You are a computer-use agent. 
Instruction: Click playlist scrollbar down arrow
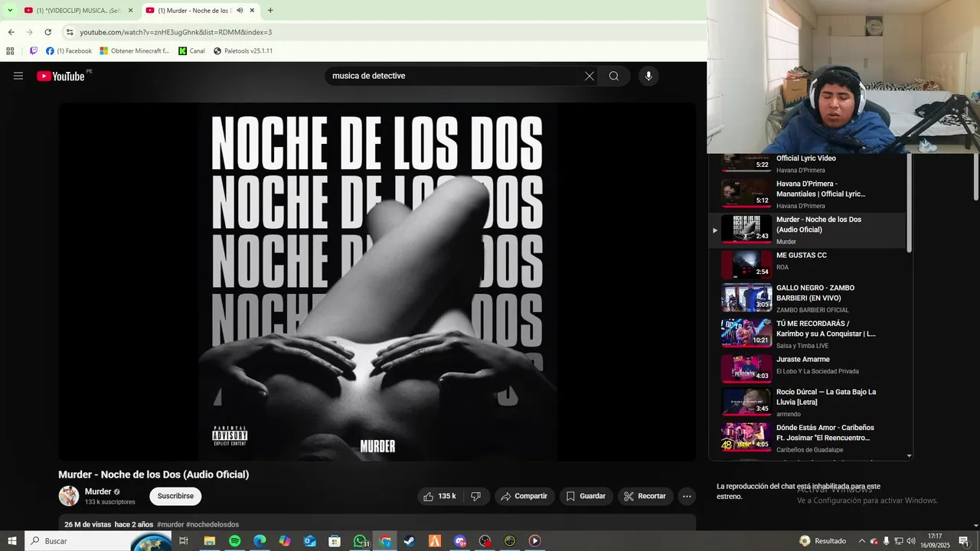click(909, 455)
